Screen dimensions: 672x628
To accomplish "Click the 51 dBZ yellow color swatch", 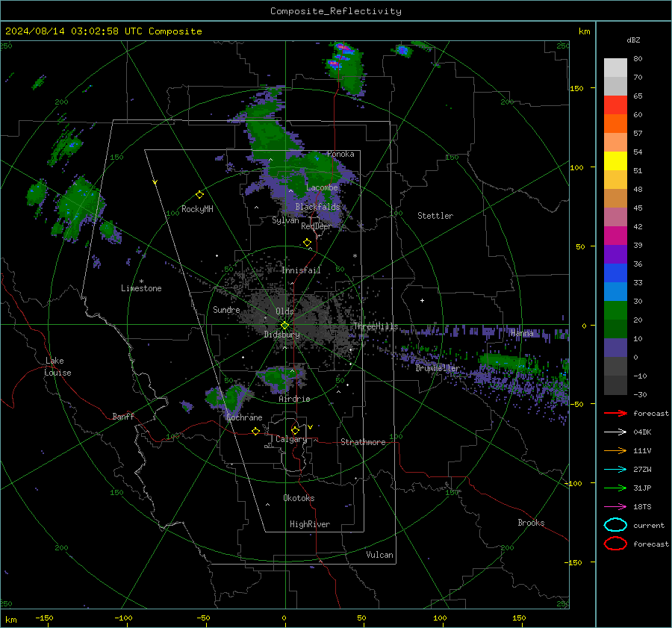I will point(615,161).
